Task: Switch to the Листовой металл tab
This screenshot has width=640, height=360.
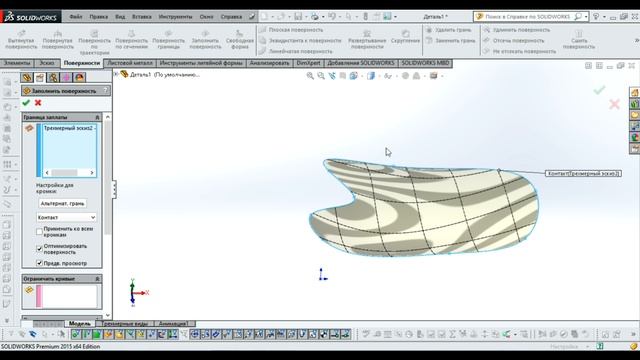Action: (x=130, y=63)
